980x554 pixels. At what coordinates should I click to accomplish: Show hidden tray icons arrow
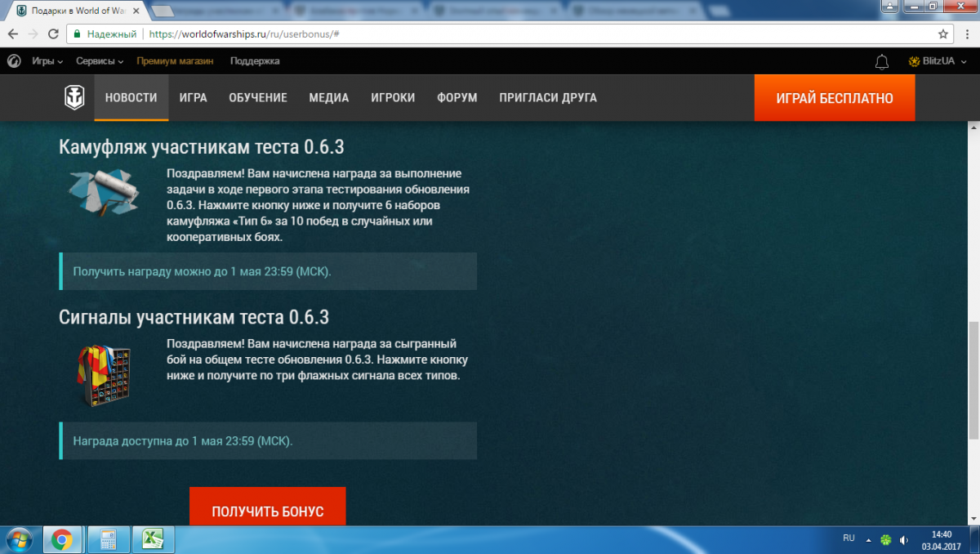[x=869, y=540]
